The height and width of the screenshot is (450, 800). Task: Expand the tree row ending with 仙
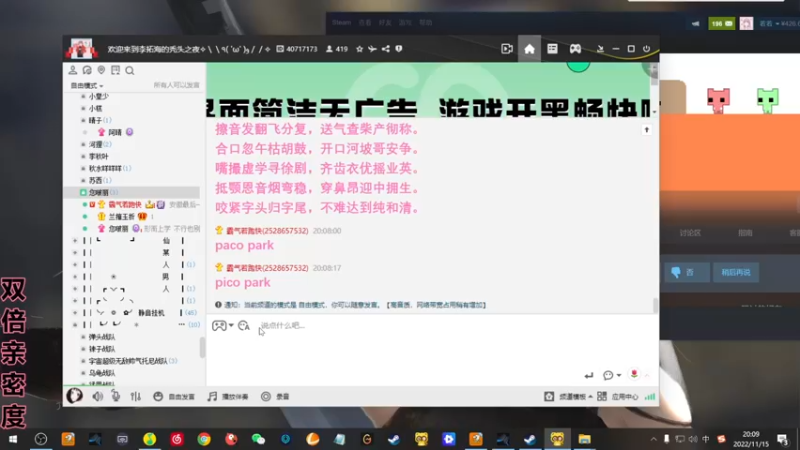click(75, 240)
